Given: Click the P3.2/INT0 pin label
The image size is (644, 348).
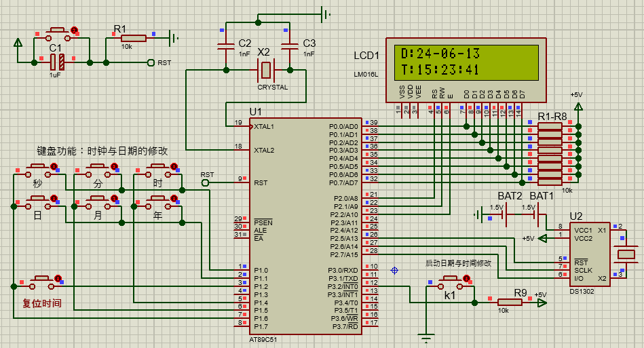Looking at the screenshot, I should point(343,286).
